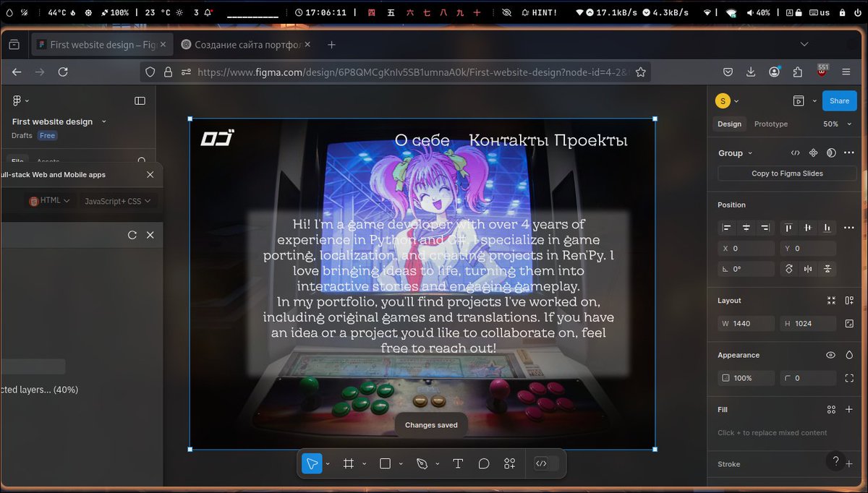Click the width W 1440 field
868x493 pixels.
(x=746, y=324)
